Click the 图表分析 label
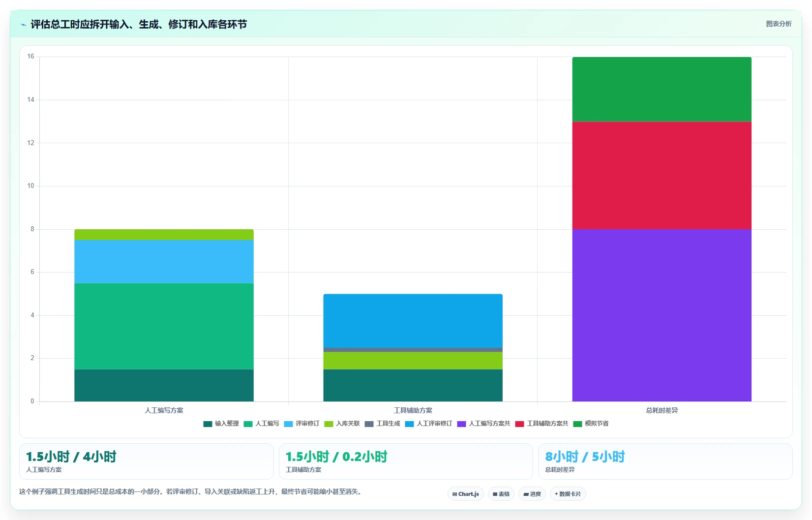This screenshot has width=812, height=520. pos(779,24)
